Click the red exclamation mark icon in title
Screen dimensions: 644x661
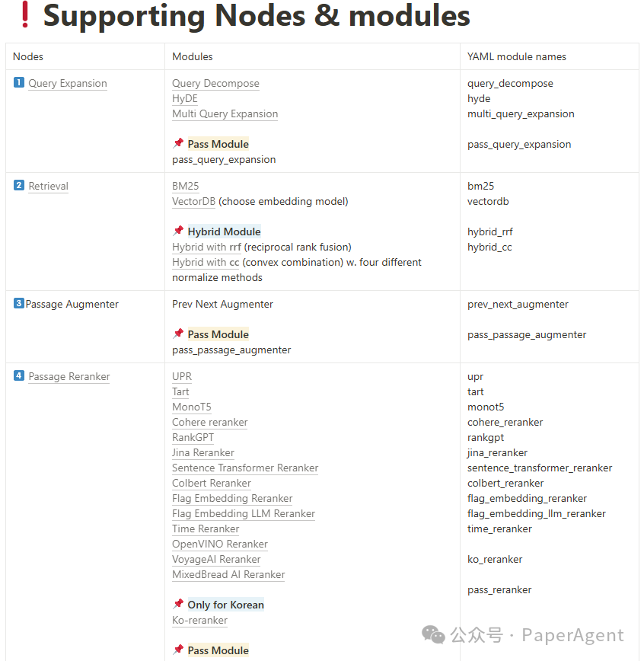coord(25,14)
